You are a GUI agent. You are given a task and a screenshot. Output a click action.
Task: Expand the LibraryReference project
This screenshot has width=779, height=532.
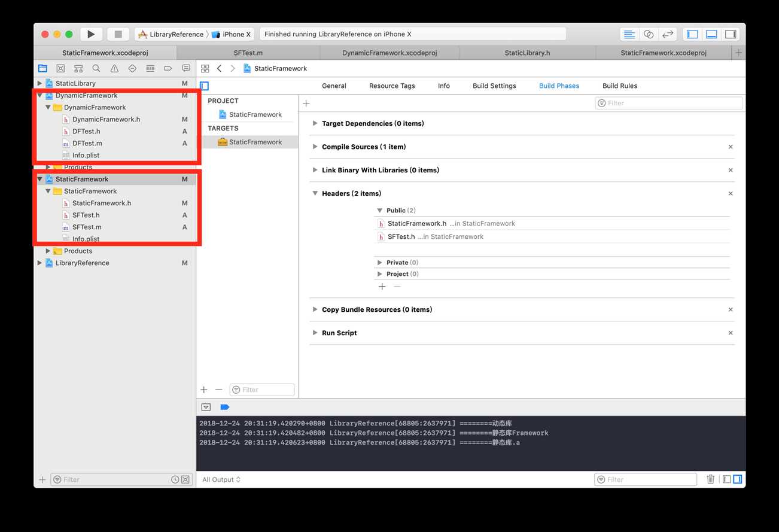[x=40, y=263]
